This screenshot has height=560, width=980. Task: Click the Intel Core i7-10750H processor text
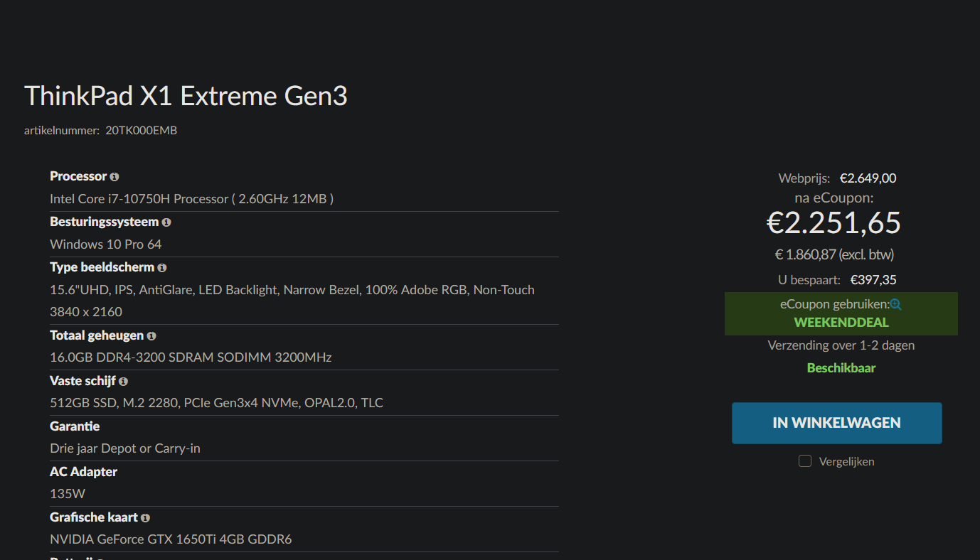[191, 199]
